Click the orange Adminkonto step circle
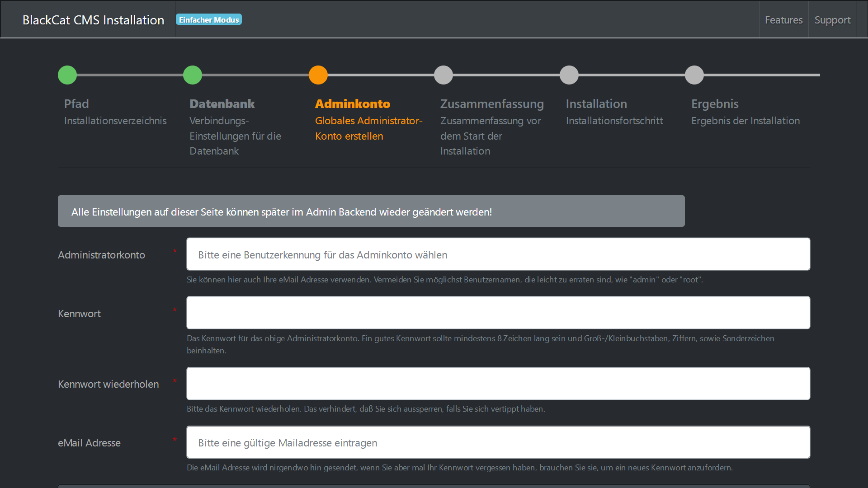The width and height of the screenshot is (868, 488). [318, 75]
